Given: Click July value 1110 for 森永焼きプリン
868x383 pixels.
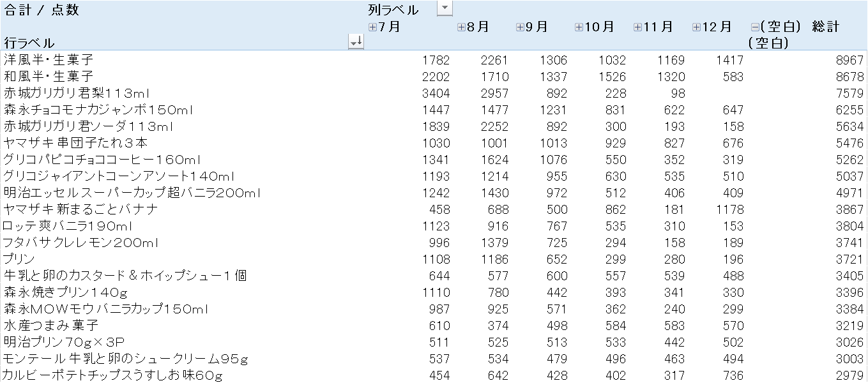Looking at the screenshot, I should point(436,292).
